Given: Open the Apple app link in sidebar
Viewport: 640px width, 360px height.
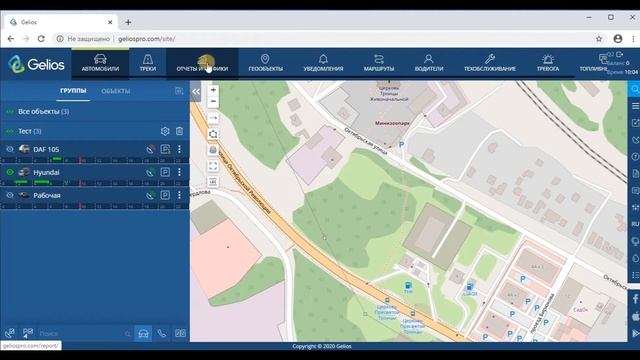Looking at the screenshot, I should pos(636,316).
